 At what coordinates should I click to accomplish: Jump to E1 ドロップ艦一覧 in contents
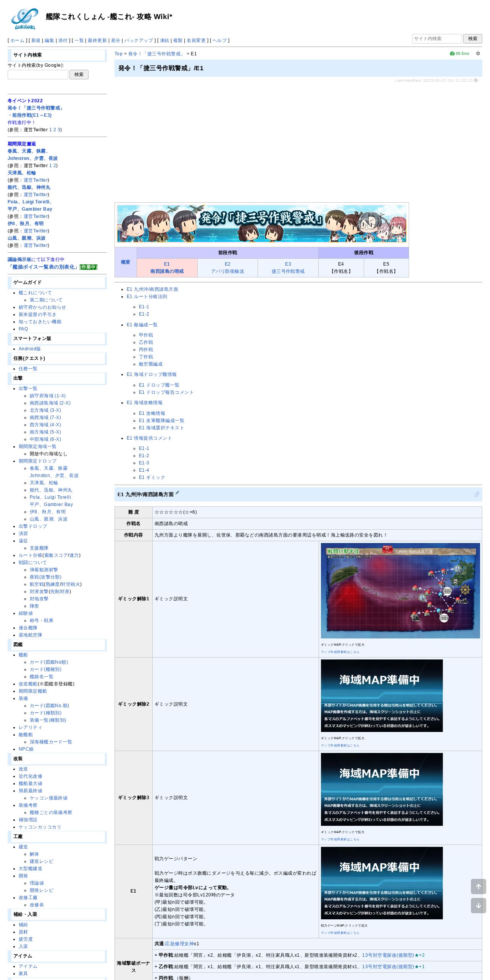[x=159, y=385]
